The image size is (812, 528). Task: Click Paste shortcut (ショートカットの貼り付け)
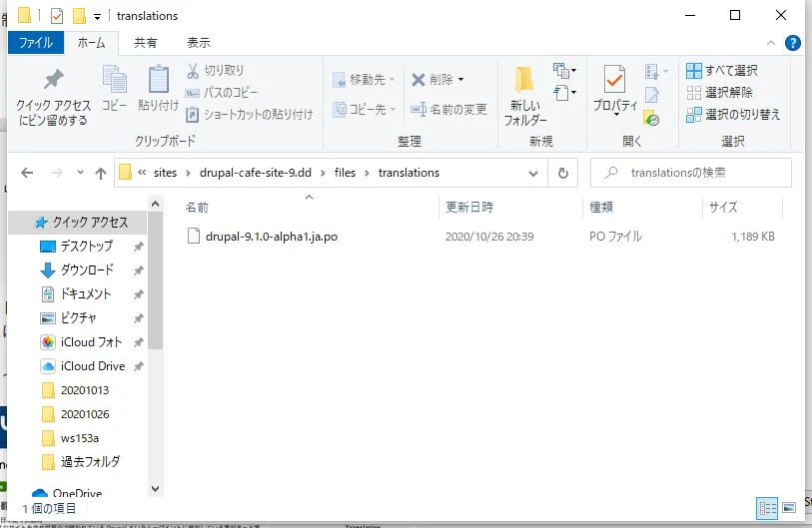point(249,115)
